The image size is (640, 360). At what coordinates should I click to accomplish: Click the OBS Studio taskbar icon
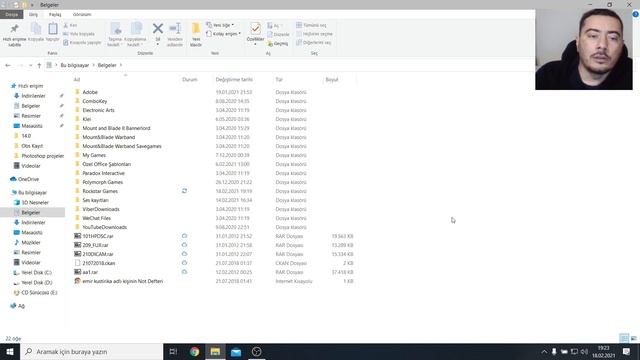[256, 351]
